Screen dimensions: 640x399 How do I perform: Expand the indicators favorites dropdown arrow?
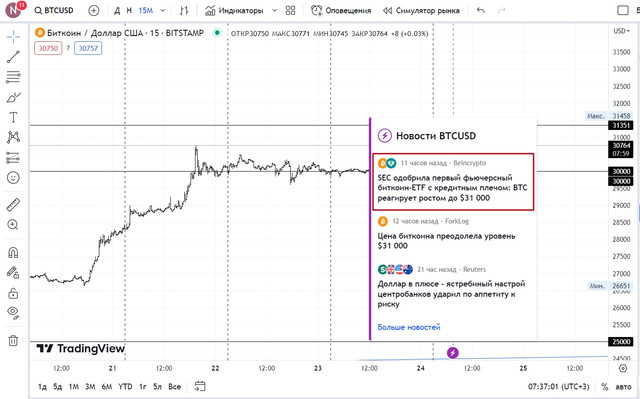click(x=274, y=11)
